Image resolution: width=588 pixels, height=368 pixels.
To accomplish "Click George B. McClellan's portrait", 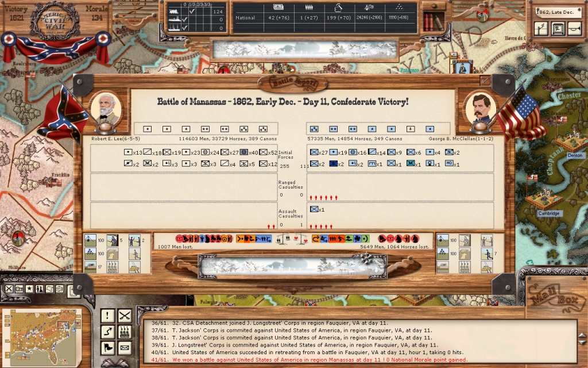I will 480,108.
